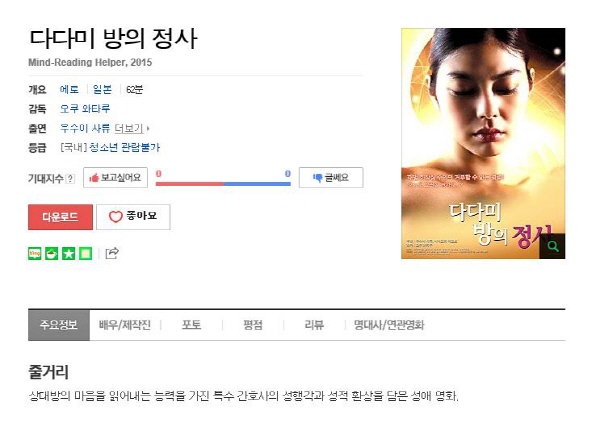Click the red-blue expectation ratio bar
This screenshot has width=600, height=425.
pyautogui.click(x=223, y=184)
